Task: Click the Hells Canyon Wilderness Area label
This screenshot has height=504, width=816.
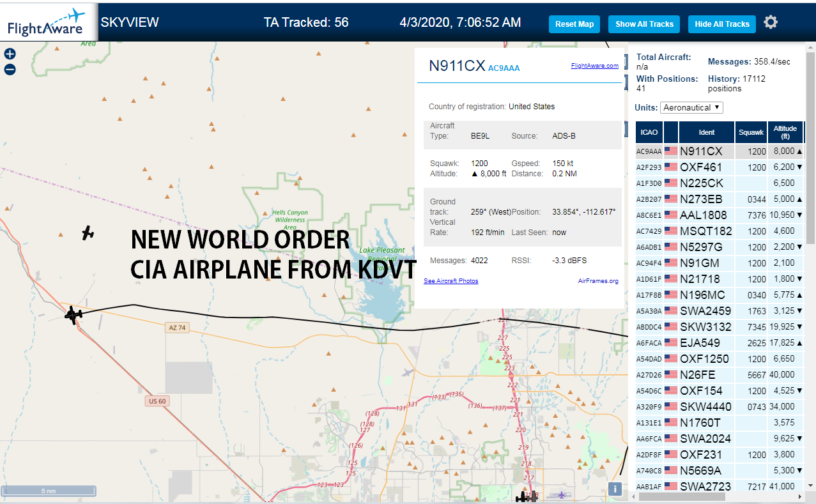Action: (x=289, y=220)
